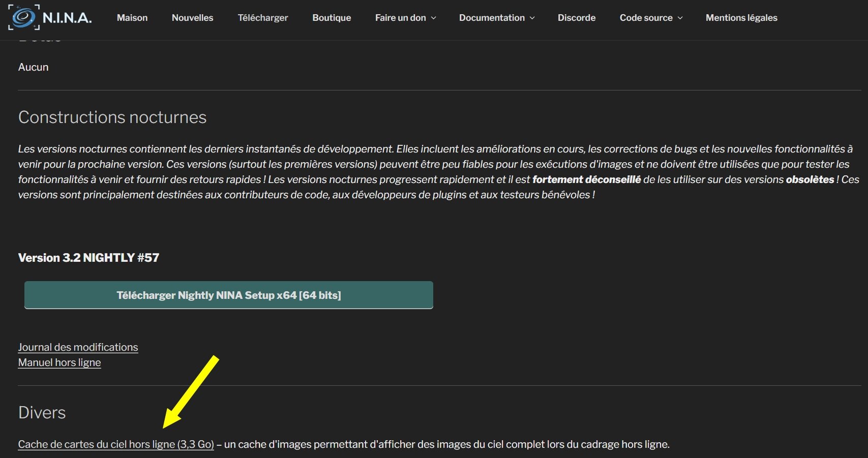Open the Maison menu item
This screenshot has width=868, height=458.
tap(132, 18)
